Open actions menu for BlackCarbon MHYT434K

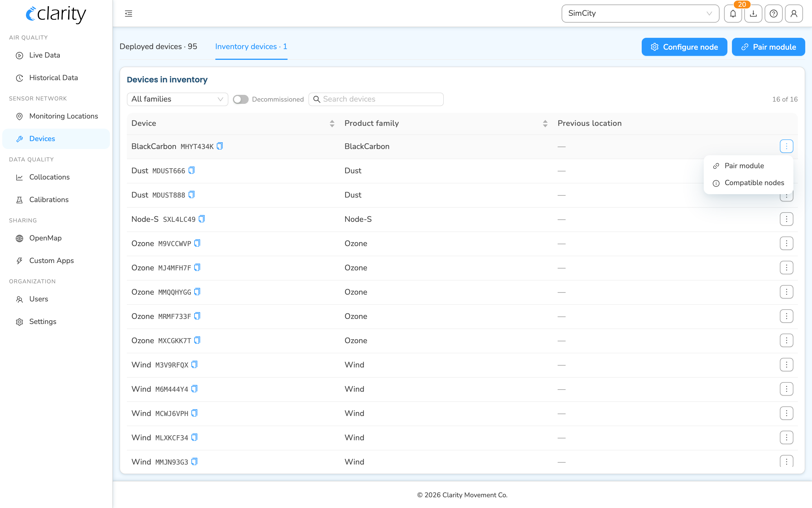pos(787,146)
